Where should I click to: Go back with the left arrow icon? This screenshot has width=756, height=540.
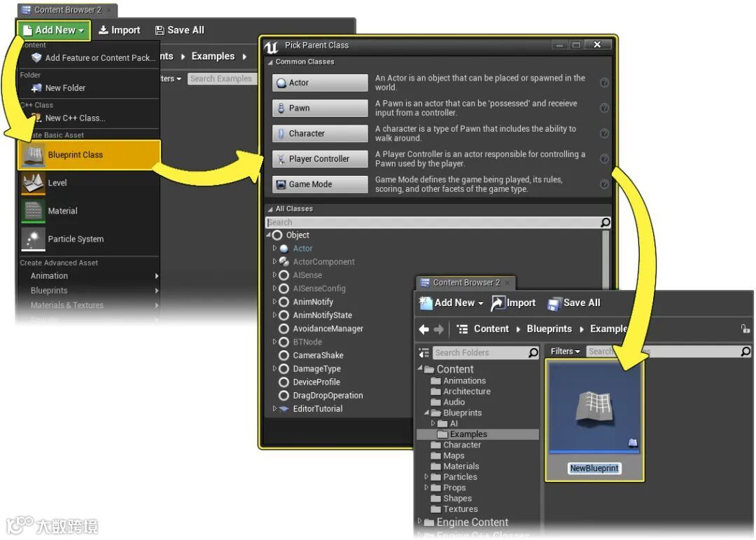click(423, 329)
